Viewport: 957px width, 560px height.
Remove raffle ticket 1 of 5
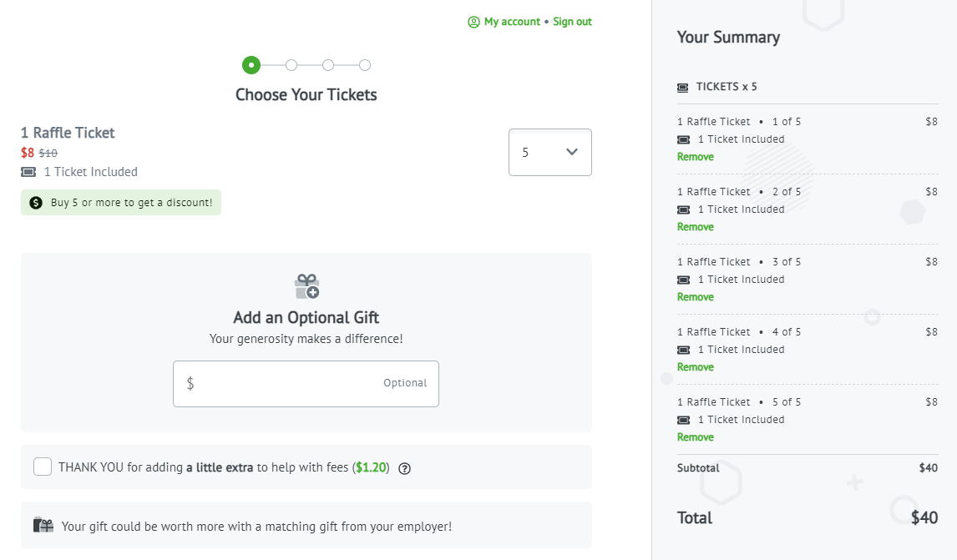[695, 157]
